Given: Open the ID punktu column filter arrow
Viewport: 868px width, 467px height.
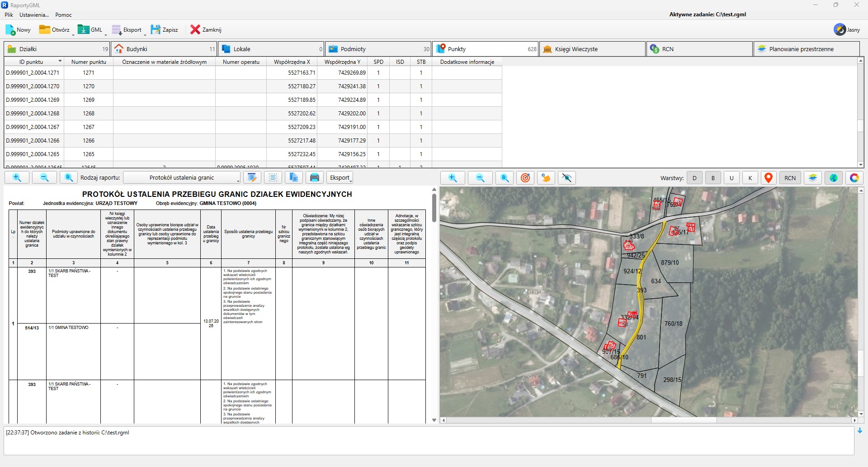Looking at the screenshot, I should tap(60, 62).
